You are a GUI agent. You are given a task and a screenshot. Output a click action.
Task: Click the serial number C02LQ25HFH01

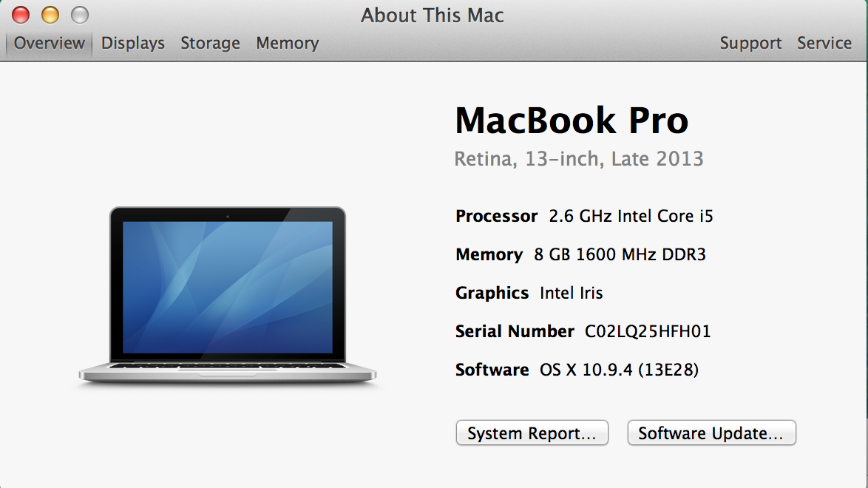[x=648, y=331]
